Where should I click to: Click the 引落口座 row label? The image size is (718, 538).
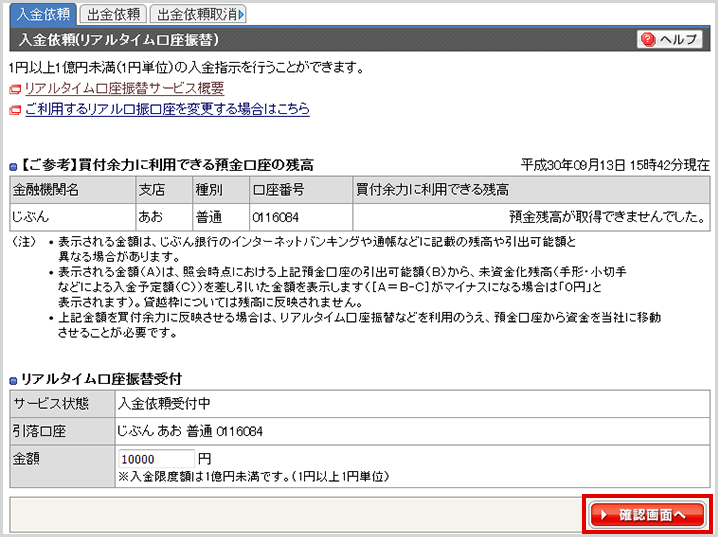[40, 431]
